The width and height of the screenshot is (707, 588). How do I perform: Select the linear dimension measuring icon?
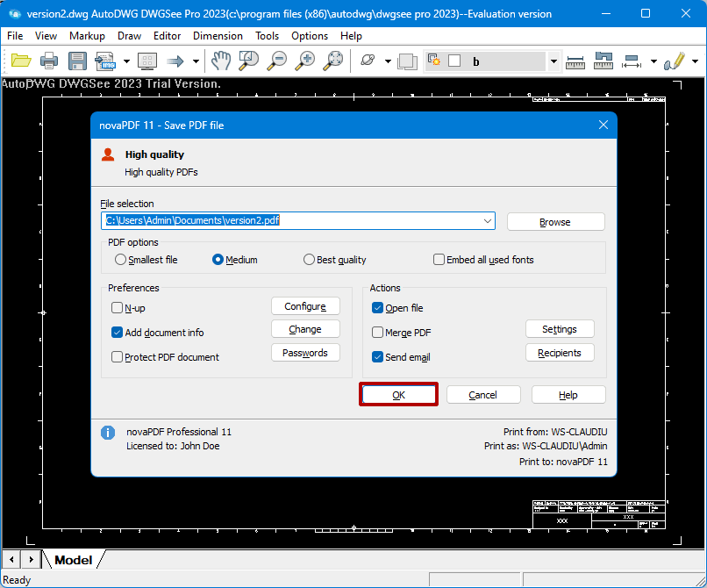coord(575,61)
